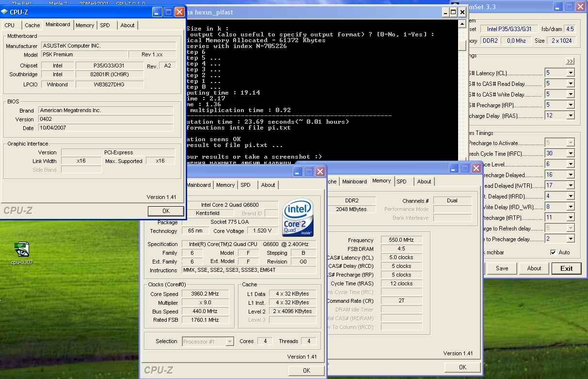
Task: Click the CPU-Z Mainboard window title icon
Action: click(5, 12)
